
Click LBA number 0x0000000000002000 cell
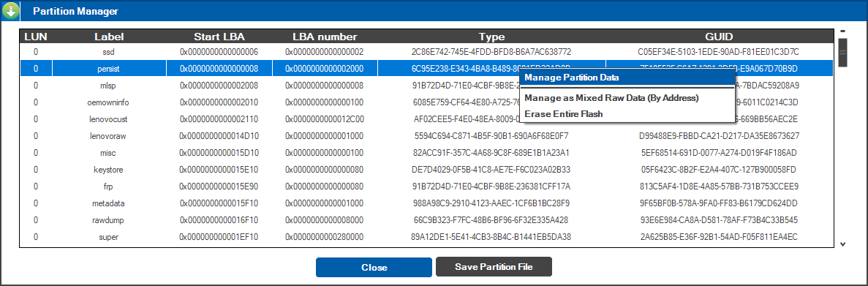(x=325, y=69)
